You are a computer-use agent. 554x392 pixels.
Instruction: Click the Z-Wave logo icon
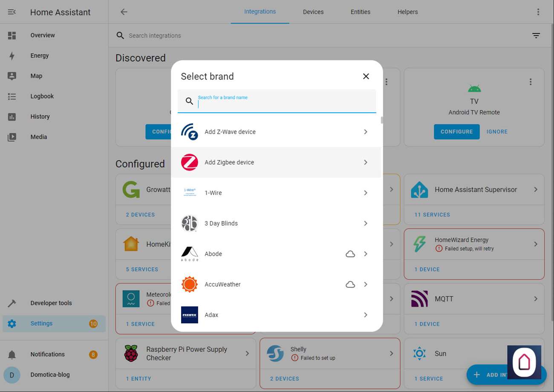tap(189, 132)
